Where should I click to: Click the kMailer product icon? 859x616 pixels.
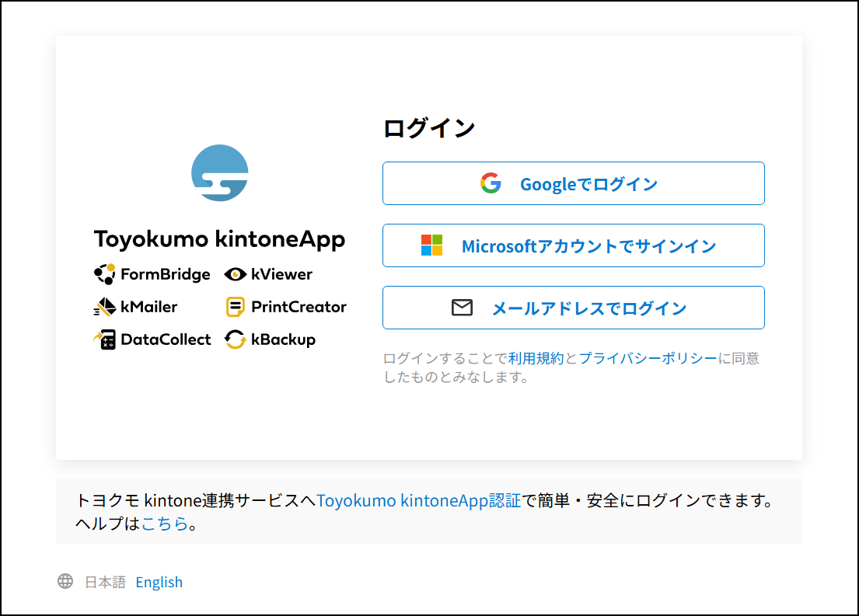pyautogui.click(x=105, y=307)
